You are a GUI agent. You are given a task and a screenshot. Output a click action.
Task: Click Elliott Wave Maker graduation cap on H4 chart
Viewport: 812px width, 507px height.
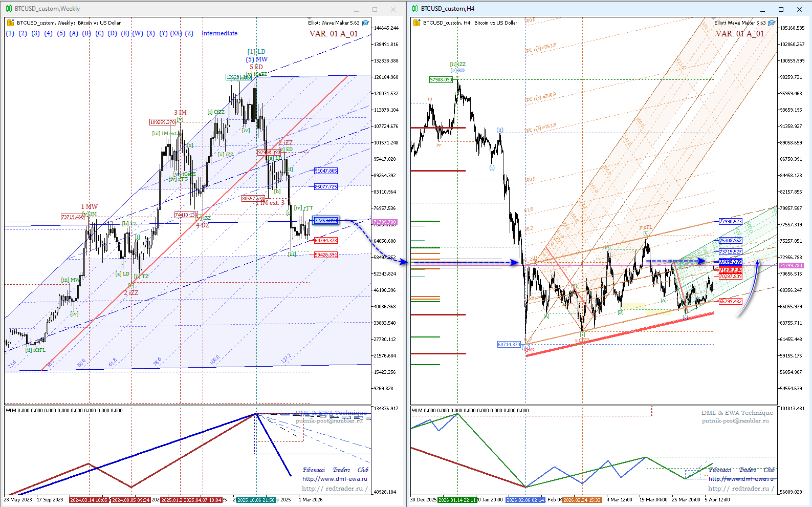772,23
